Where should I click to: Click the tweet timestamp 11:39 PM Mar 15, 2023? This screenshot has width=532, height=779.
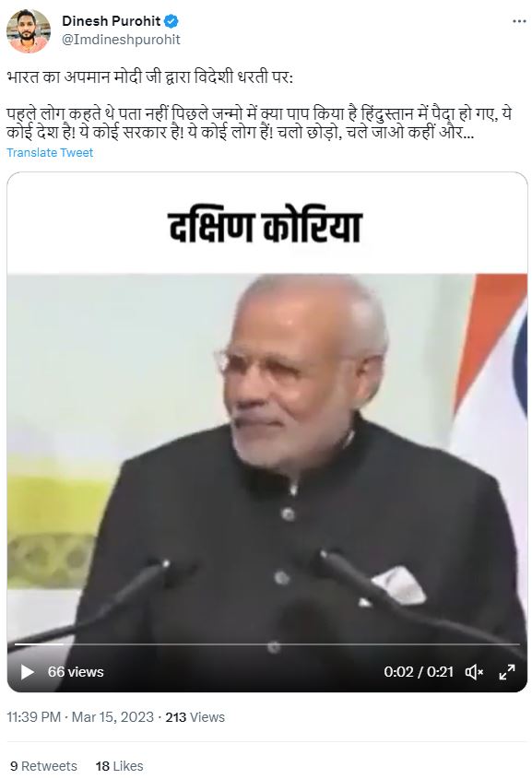coord(80,717)
